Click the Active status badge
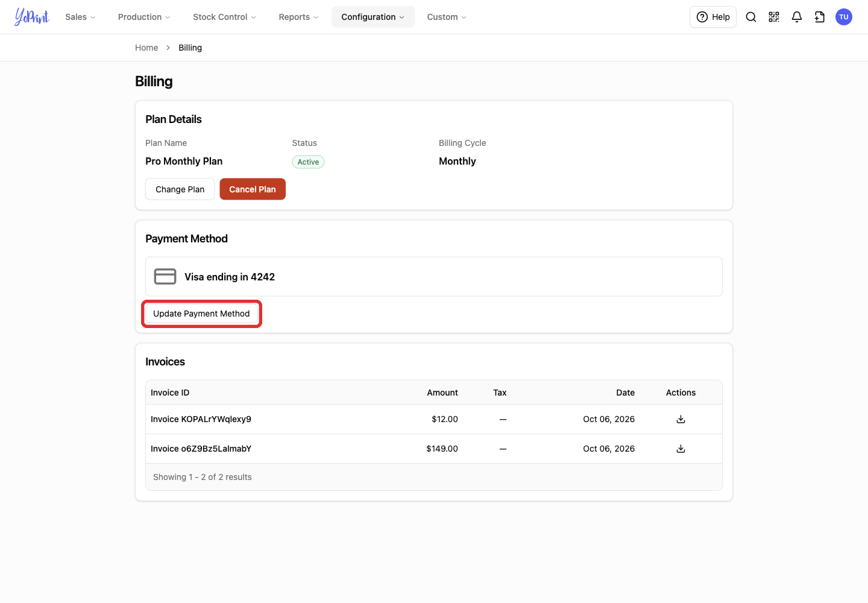This screenshot has width=868, height=603. (308, 162)
